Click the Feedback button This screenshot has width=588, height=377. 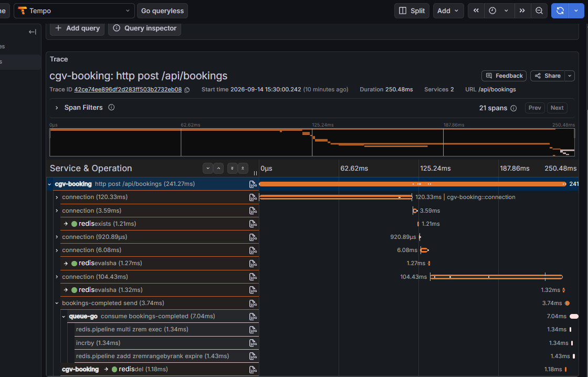[503, 76]
